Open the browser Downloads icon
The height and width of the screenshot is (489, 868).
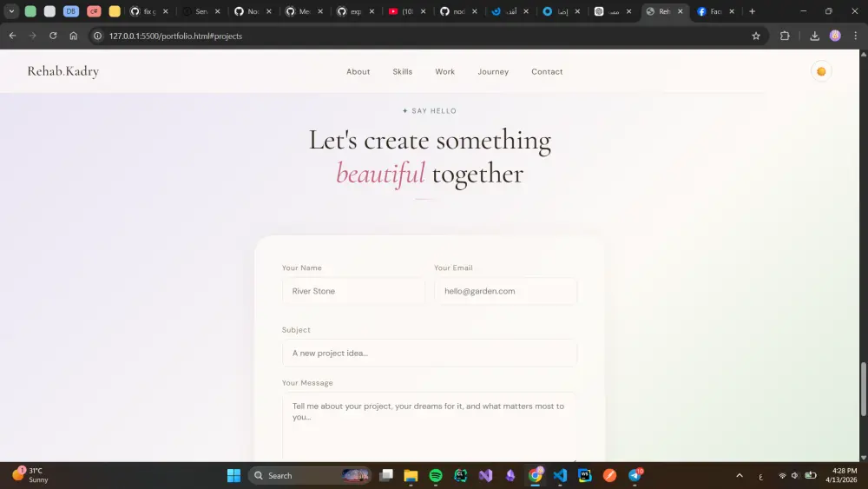(x=814, y=36)
